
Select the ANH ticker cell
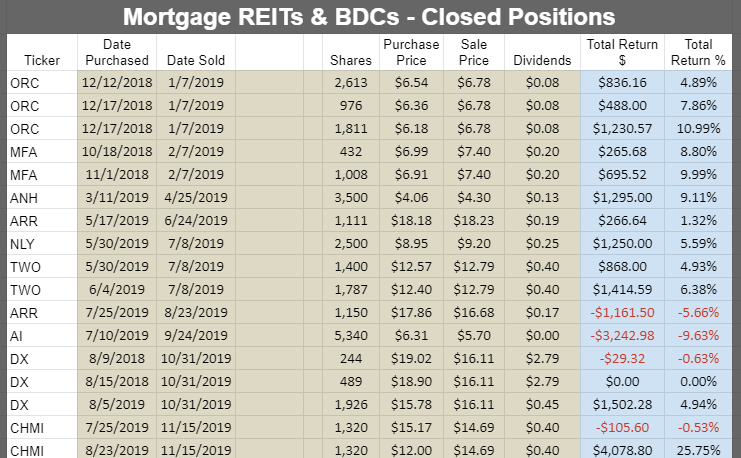pyautogui.click(x=42, y=198)
